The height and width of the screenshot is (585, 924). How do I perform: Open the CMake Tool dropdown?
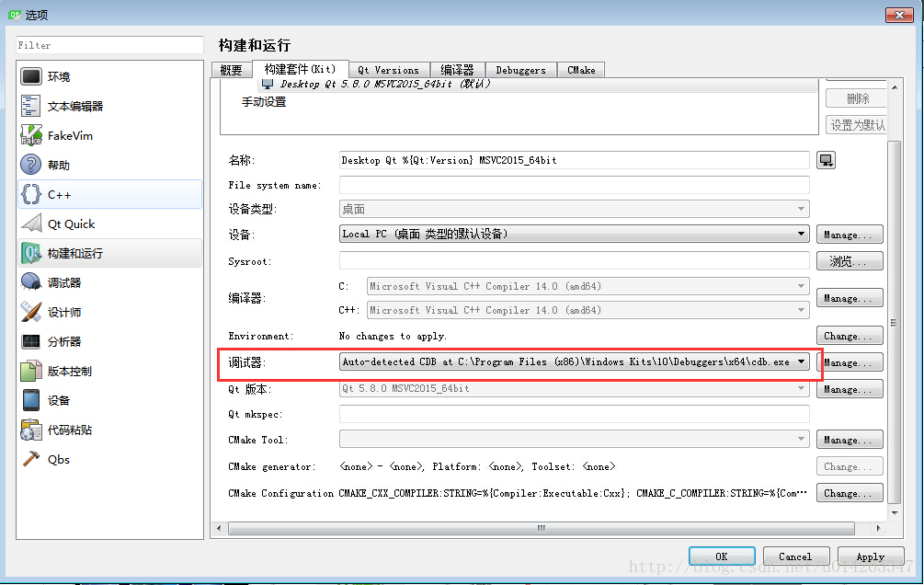coord(574,440)
